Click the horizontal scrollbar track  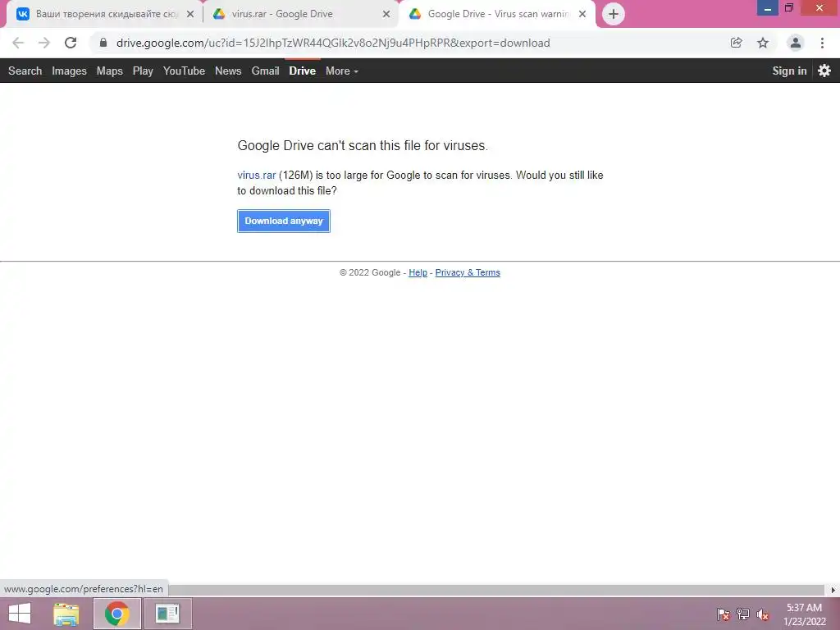[x=497, y=590]
